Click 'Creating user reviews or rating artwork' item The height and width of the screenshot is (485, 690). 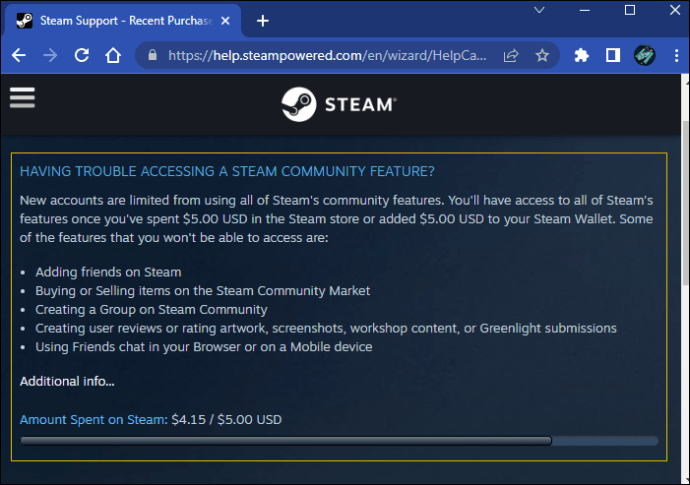(326, 328)
